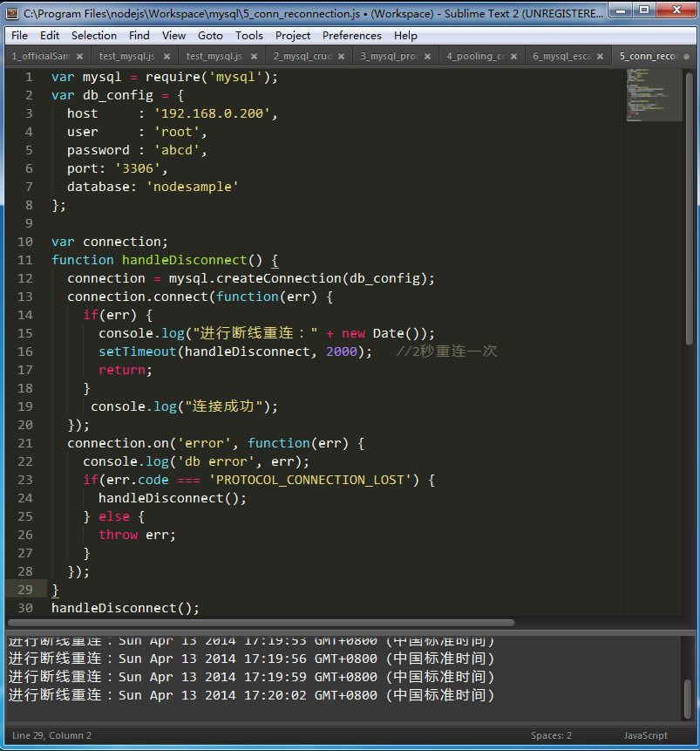Click the 'nodesample' database string
The width and height of the screenshot is (700, 751).
(193, 187)
